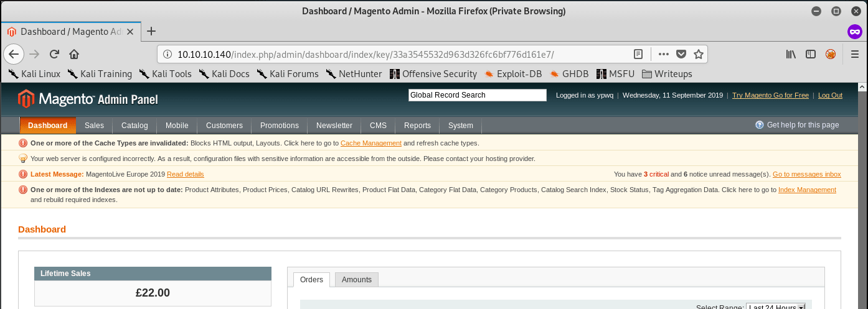Open page actions three-dot menu
868x309 pixels.
coord(664,54)
